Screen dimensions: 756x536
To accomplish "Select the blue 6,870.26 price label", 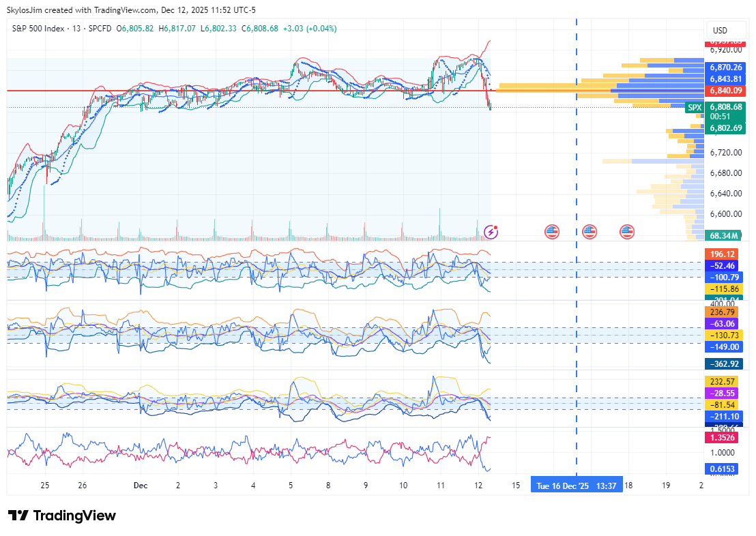I will [x=725, y=68].
